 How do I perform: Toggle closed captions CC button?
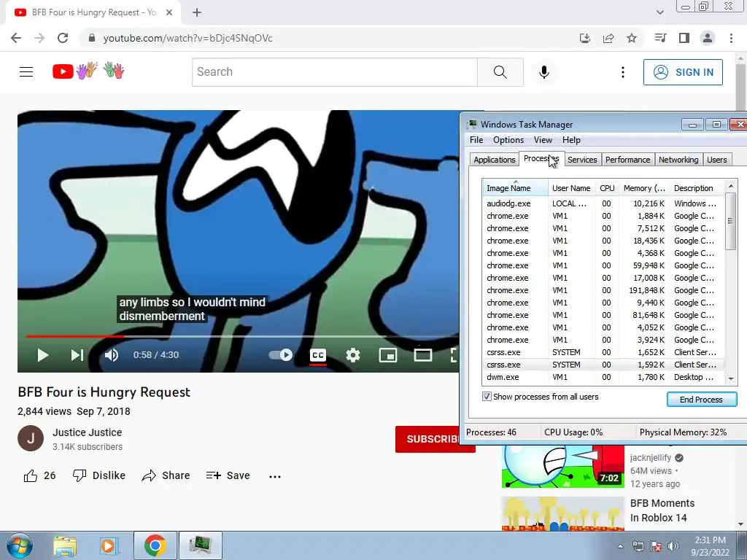[x=318, y=355]
